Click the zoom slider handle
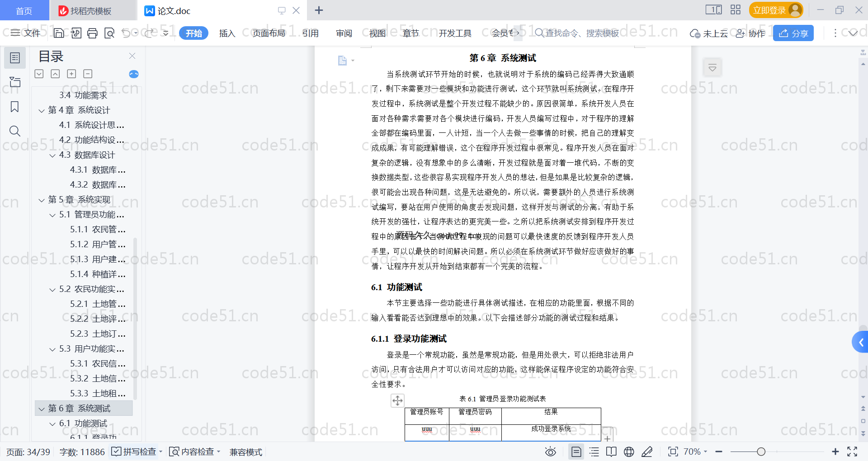This screenshot has height=461, width=868. pyautogui.click(x=761, y=452)
